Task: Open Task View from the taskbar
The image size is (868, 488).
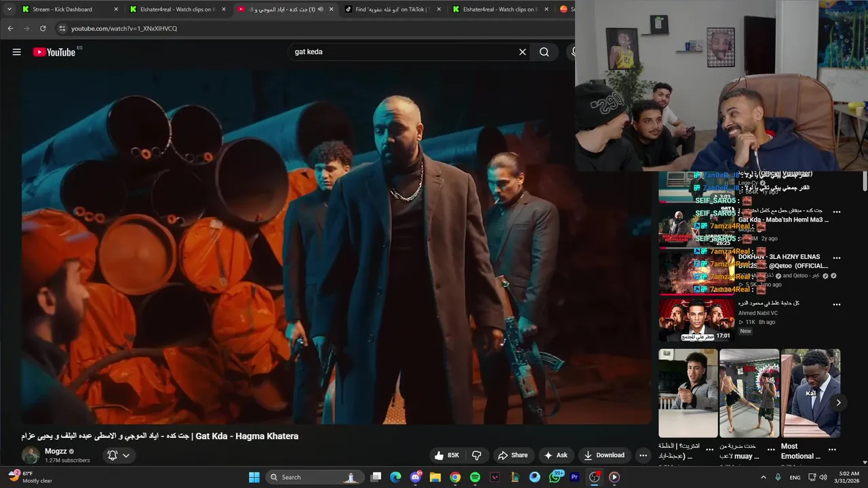Action: 376,477
